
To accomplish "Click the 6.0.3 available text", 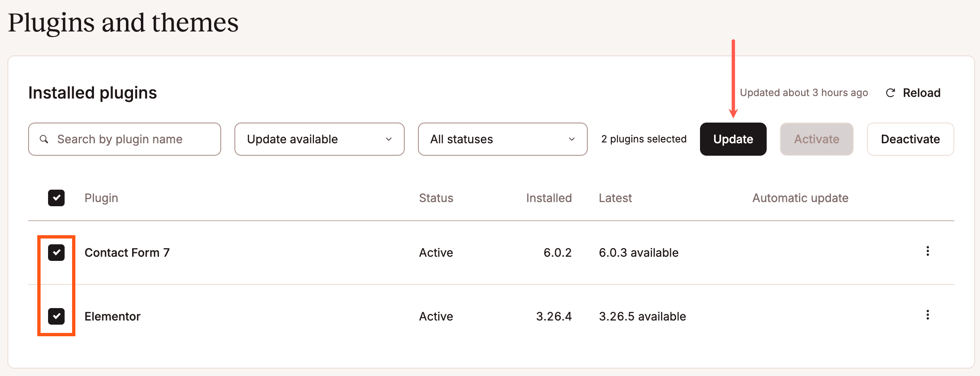I will (639, 253).
